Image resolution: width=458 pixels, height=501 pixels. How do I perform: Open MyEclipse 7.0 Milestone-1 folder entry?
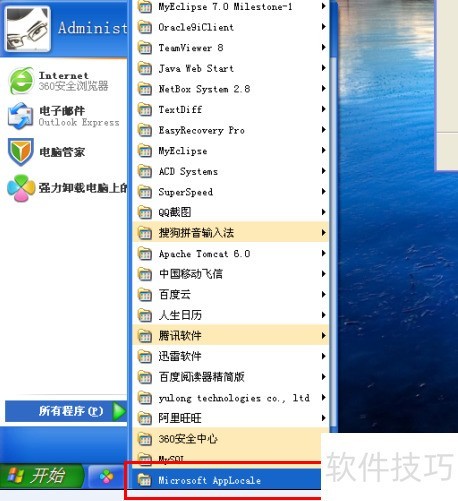[231, 7]
